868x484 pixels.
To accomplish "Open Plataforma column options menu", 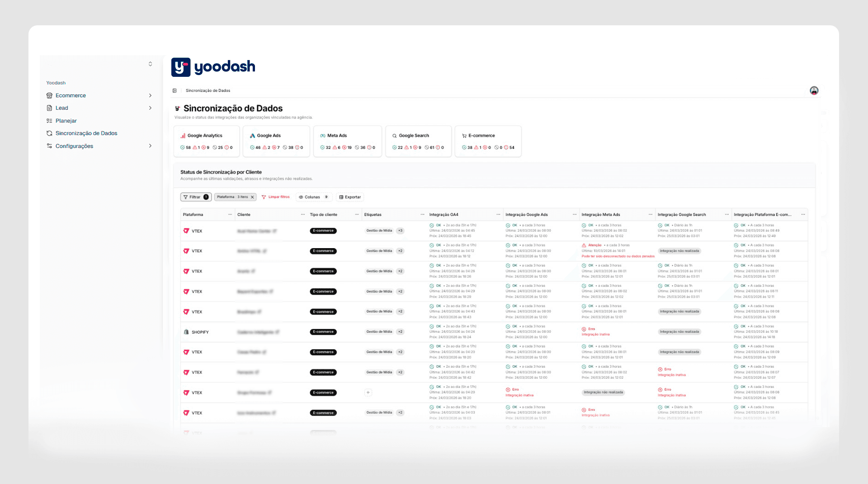I will click(230, 215).
